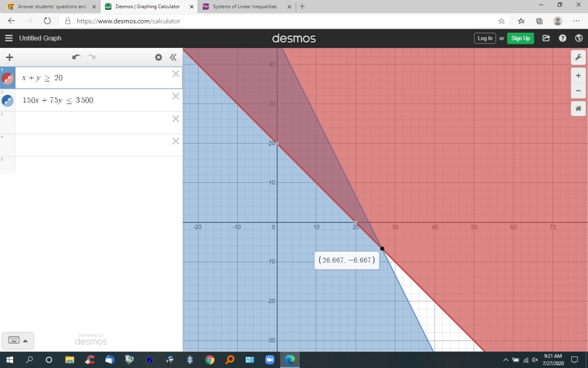Collapse the expression list panel
Screen dimensions: 588x368
point(173,57)
